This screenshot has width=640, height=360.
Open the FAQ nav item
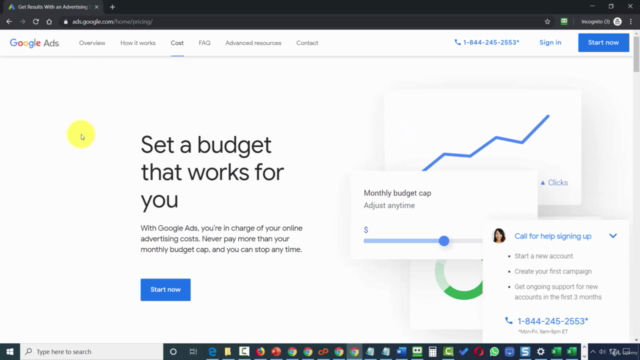(x=204, y=43)
